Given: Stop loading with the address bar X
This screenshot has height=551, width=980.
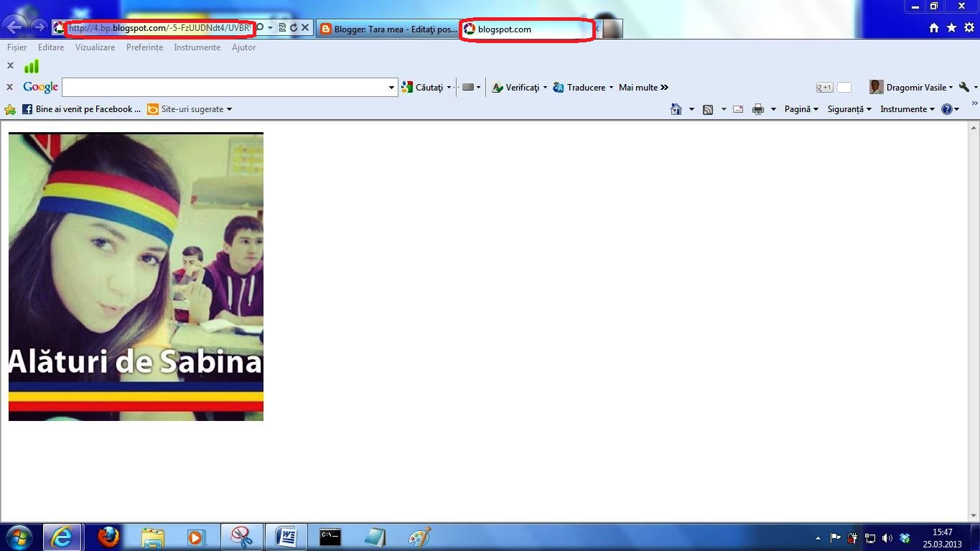Looking at the screenshot, I should tap(305, 28).
